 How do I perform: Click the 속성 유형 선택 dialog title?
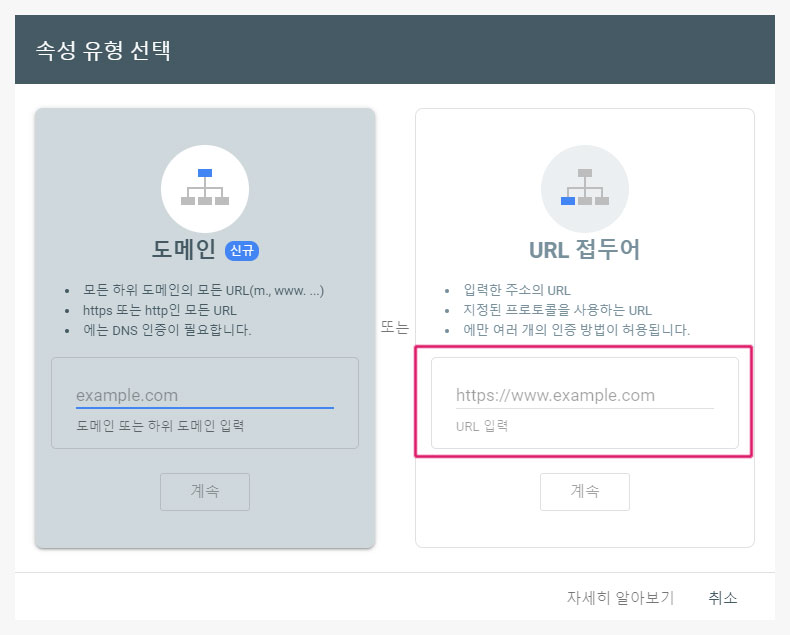tap(103, 50)
